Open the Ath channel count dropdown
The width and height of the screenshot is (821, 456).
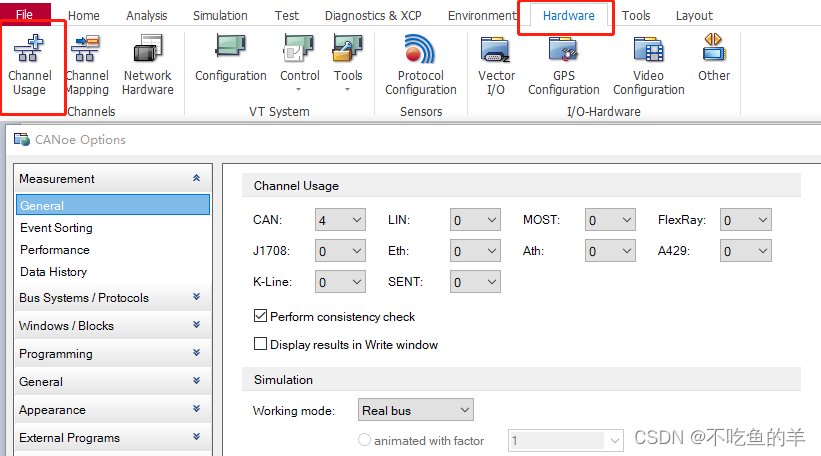(x=610, y=251)
